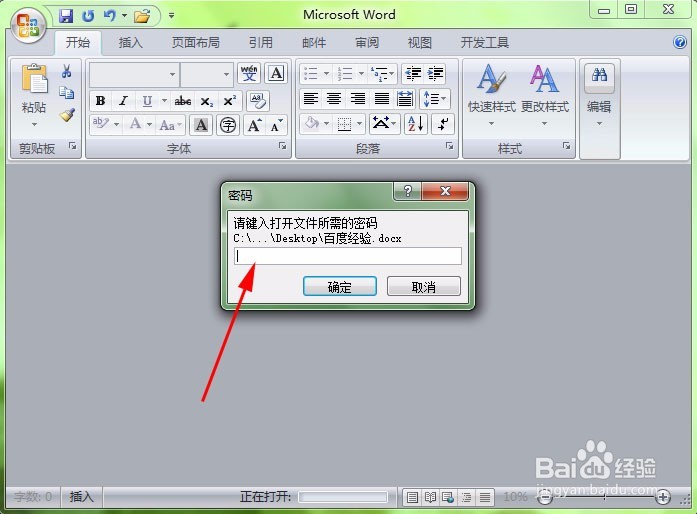Toggle Bold formatting
697x514 pixels.
pyautogui.click(x=100, y=101)
